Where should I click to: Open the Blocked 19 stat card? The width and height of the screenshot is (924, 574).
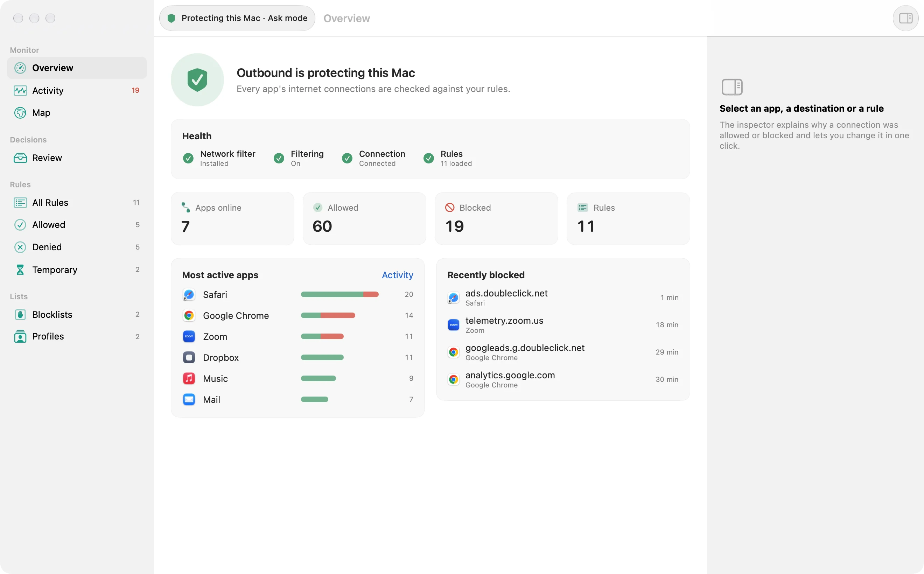(x=496, y=218)
